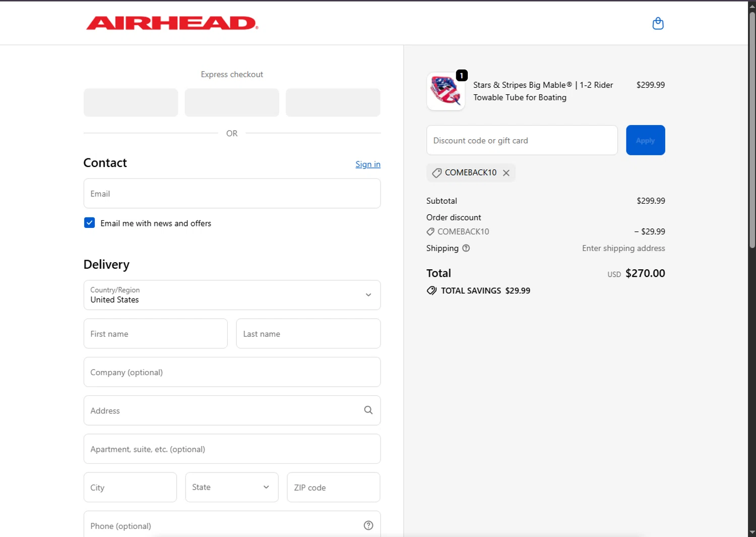Focus the Company (optional) field
The image size is (756, 537).
tap(232, 372)
